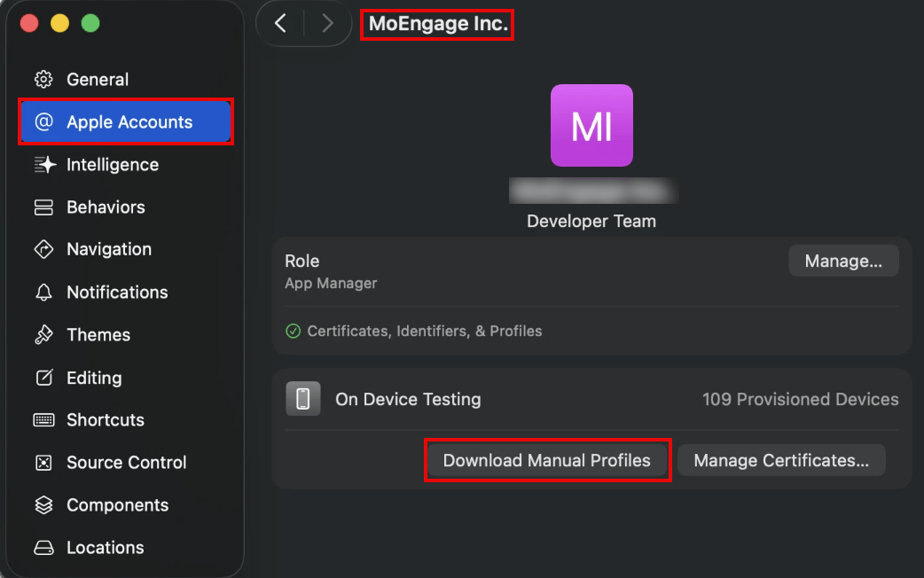Click the Behaviors icon in sidebar
Screen dimensions: 924x578
click(x=43, y=207)
